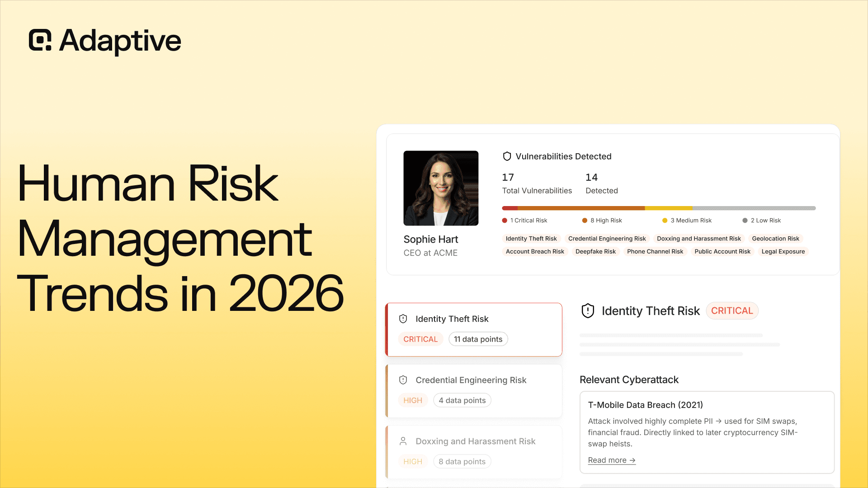Screen dimensions: 868x488
Task: Click the T-Mobile breach description paragraph
Action: (x=693, y=432)
